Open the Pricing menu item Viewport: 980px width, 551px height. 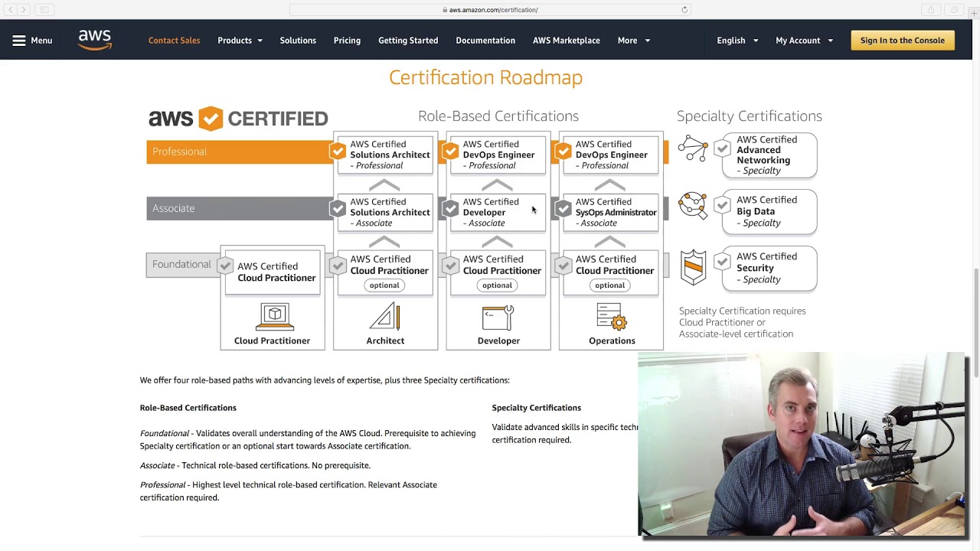(347, 41)
